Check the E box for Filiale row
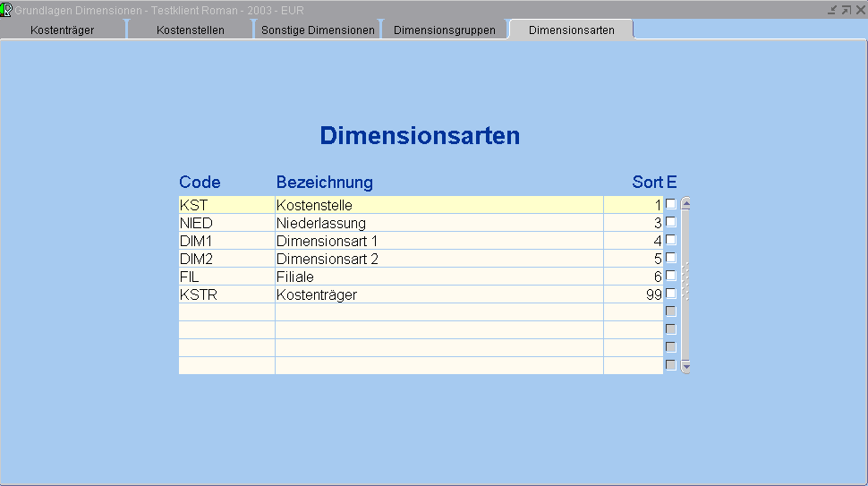Viewport: 868px width, 486px height. (670, 276)
